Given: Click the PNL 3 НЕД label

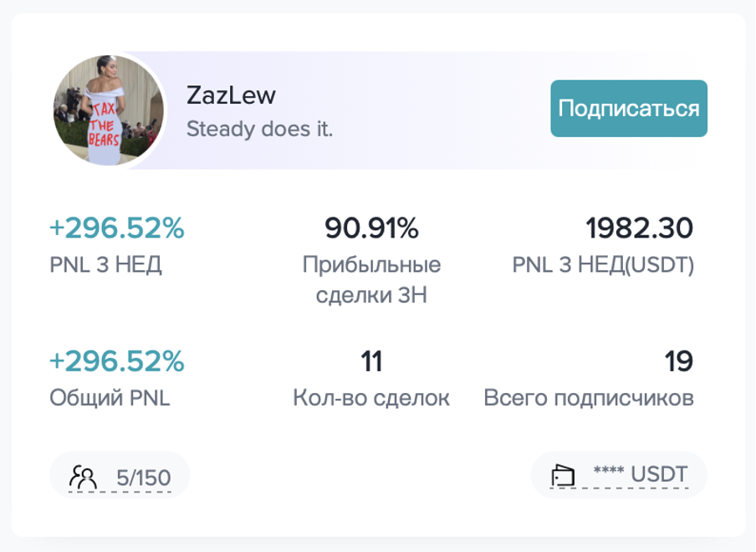Looking at the screenshot, I should 105,264.
